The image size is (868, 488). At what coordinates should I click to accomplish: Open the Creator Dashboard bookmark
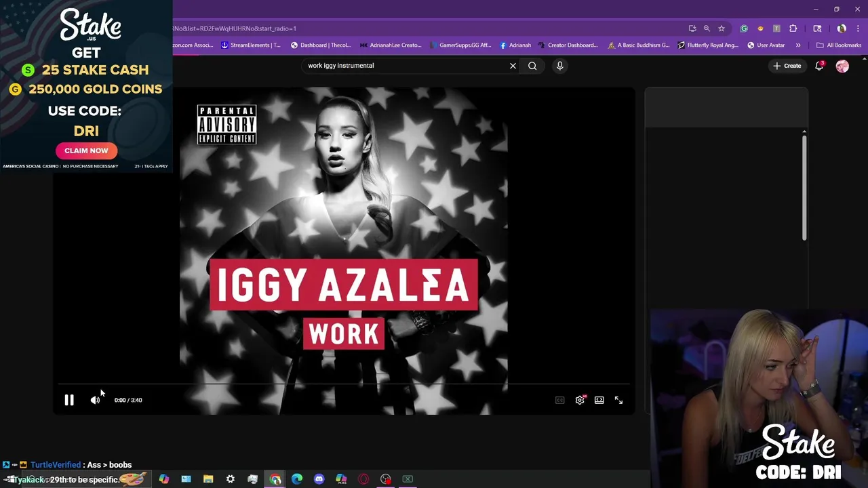[568, 45]
